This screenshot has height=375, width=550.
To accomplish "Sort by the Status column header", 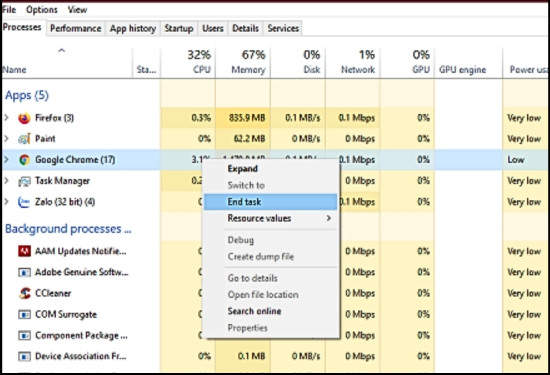I will 147,62.
